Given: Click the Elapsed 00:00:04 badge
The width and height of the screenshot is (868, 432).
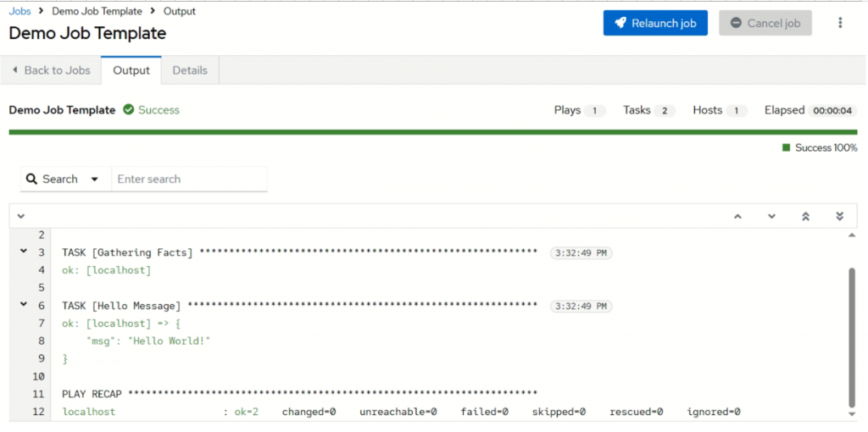Looking at the screenshot, I should pos(832,111).
